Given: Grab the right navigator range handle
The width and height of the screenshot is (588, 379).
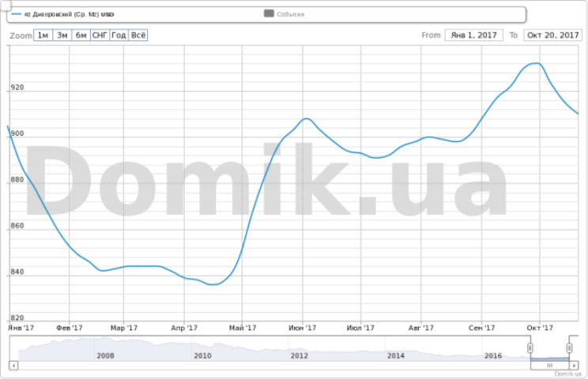Looking at the screenshot, I should (x=569, y=348).
